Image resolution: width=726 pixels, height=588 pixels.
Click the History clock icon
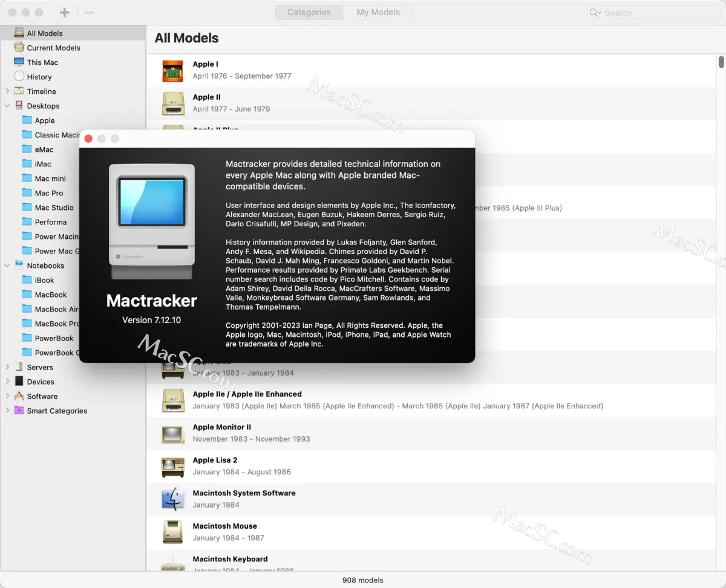(x=19, y=77)
